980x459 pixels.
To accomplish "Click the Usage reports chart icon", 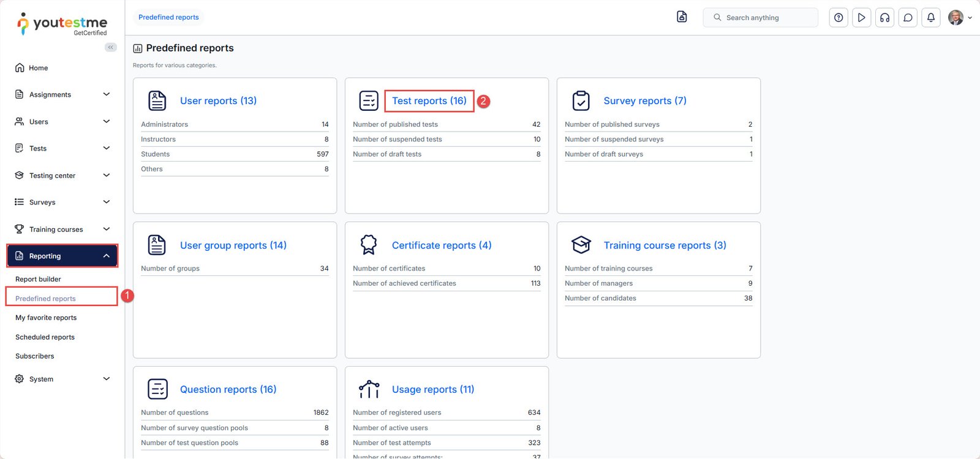I will click(369, 389).
